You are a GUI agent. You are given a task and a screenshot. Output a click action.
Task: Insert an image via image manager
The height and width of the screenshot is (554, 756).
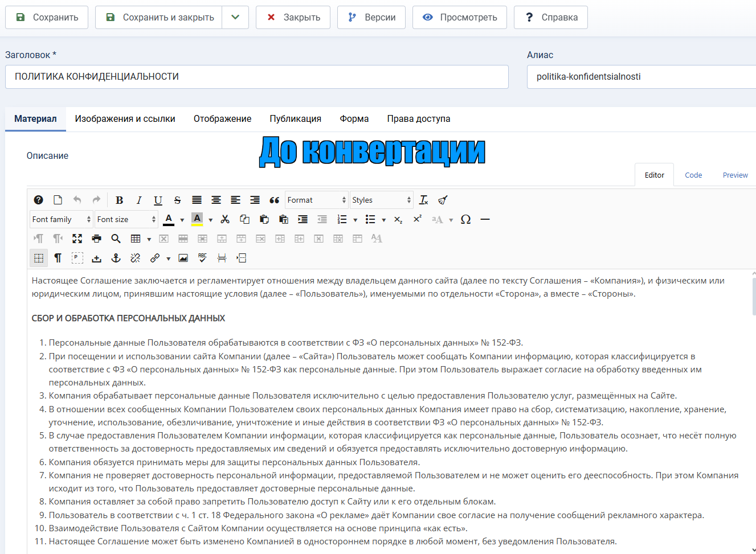tap(183, 258)
